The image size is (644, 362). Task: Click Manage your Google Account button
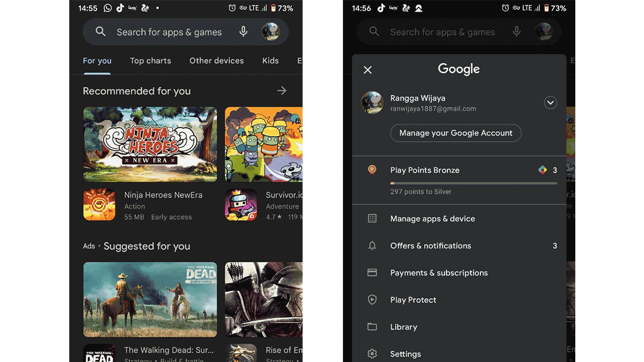456,133
